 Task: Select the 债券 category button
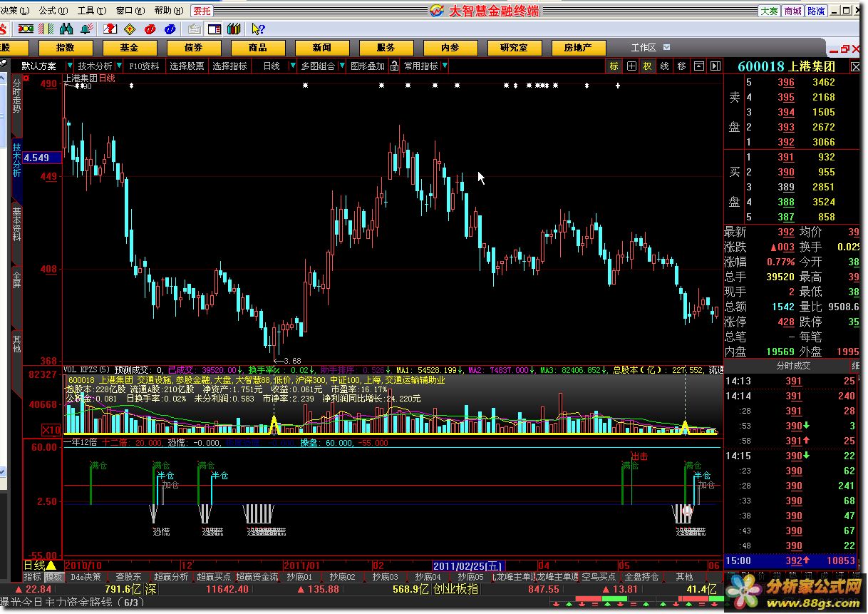point(194,48)
